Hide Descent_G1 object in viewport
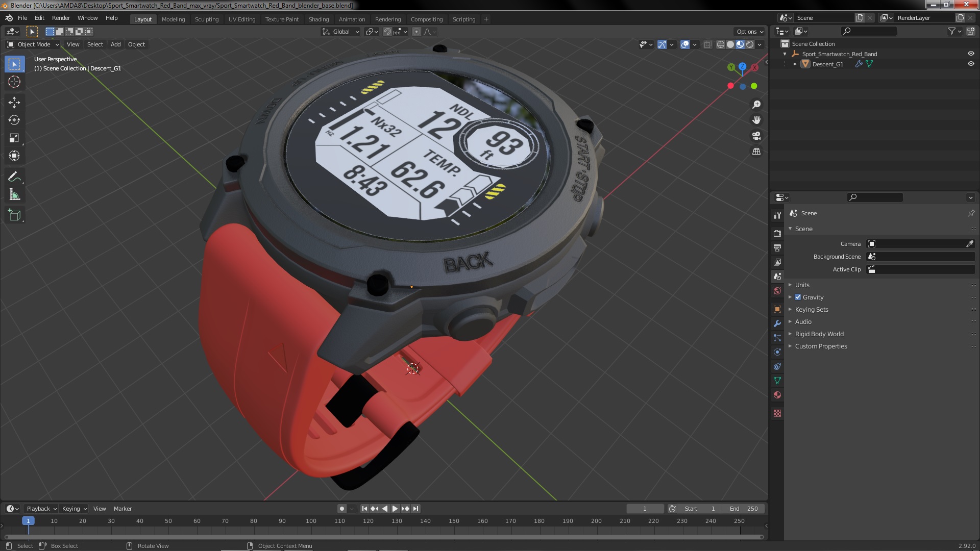This screenshot has height=551, width=980. pyautogui.click(x=971, y=64)
